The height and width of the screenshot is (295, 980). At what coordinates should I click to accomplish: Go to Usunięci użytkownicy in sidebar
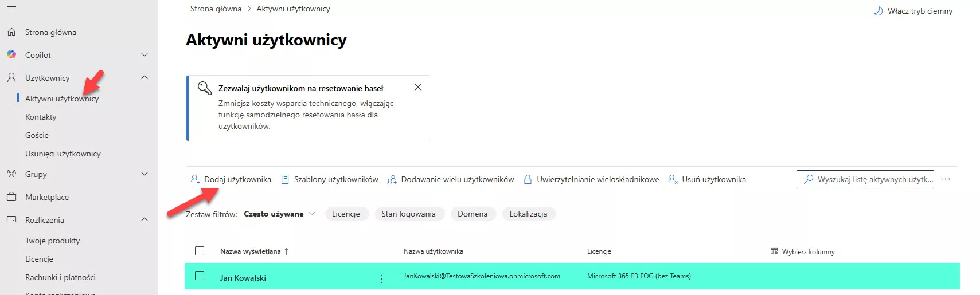pyautogui.click(x=63, y=154)
